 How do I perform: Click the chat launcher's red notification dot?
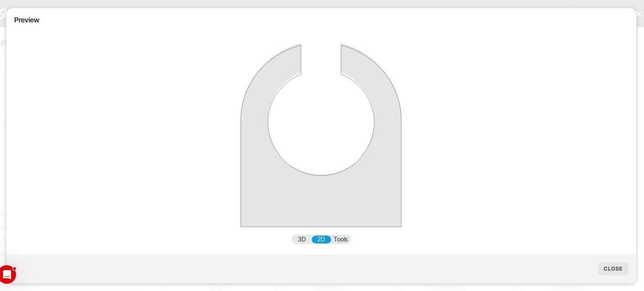(15, 268)
